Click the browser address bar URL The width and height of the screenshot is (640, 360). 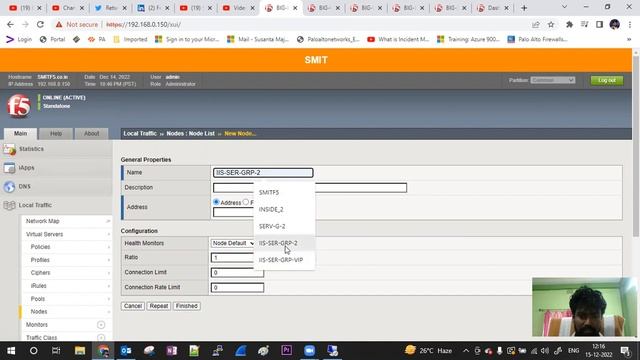(143, 24)
